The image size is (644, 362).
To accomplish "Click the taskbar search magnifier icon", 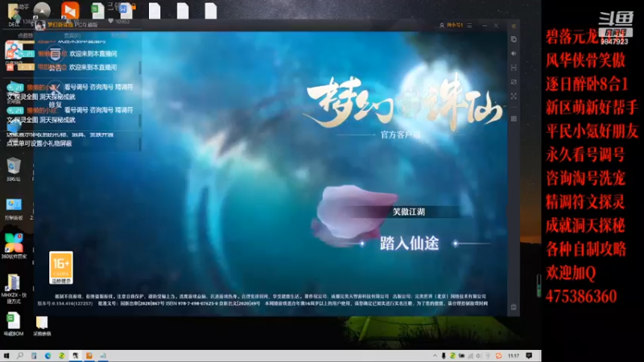I will [x=20, y=356].
